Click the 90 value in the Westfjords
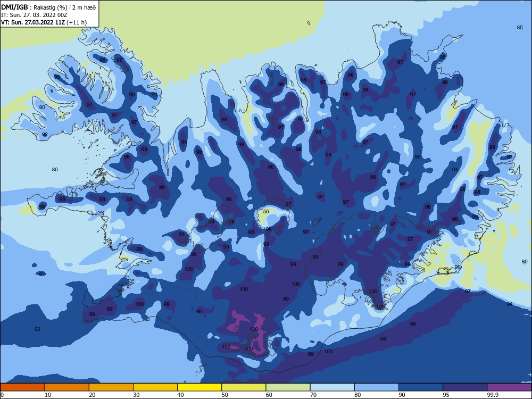 tap(42, 107)
